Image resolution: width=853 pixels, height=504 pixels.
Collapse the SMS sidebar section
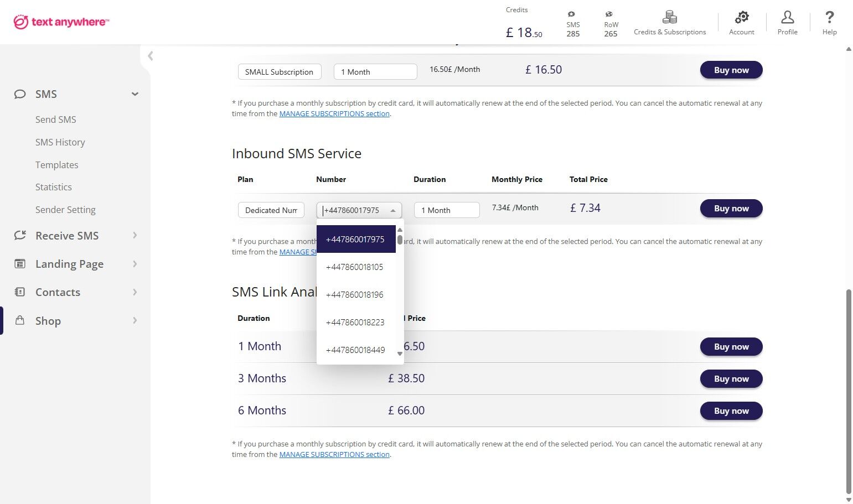tap(135, 94)
